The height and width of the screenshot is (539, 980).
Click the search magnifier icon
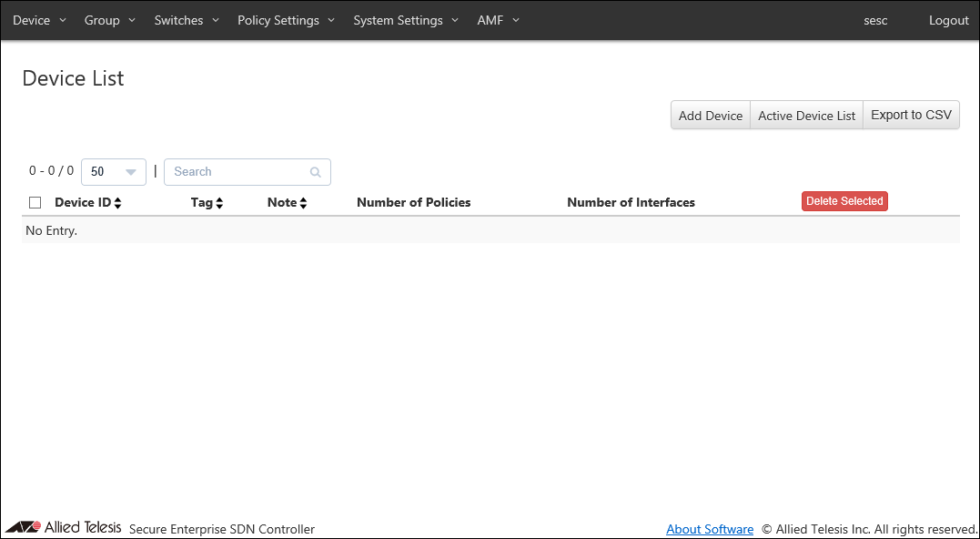pos(316,172)
